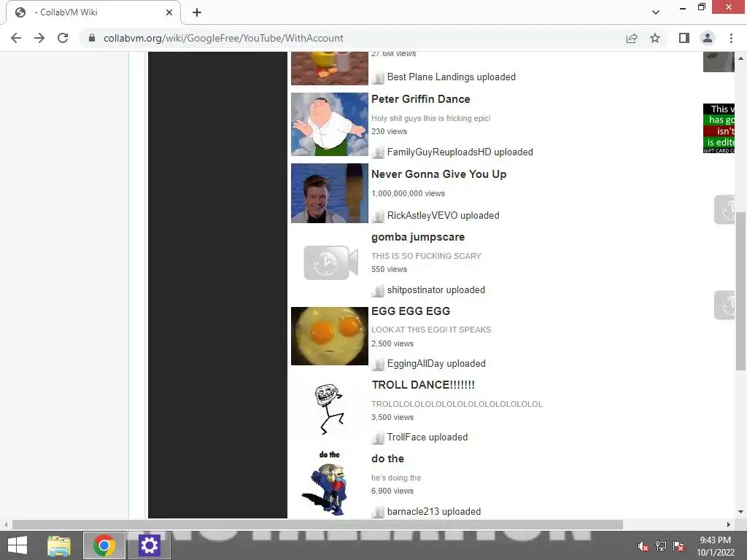The width and height of the screenshot is (747, 560).
Task: Click 'Holy shit guys this is fricking epic!' description
Action: [x=430, y=118]
